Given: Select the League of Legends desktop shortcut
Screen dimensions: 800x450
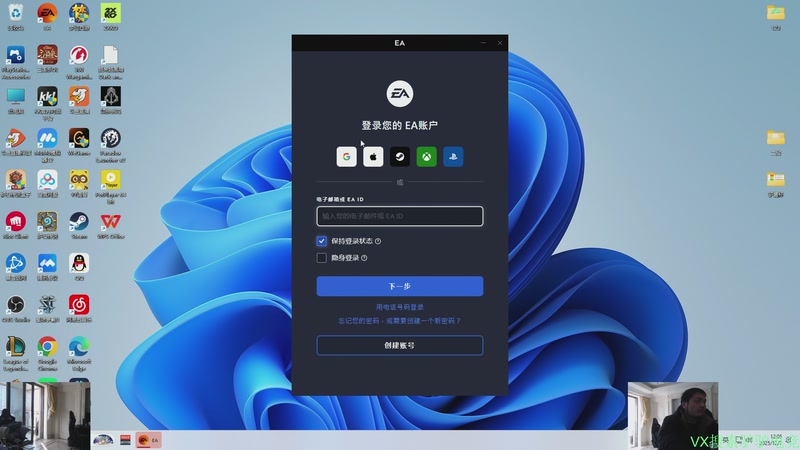Looking at the screenshot, I should (x=16, y=354).
